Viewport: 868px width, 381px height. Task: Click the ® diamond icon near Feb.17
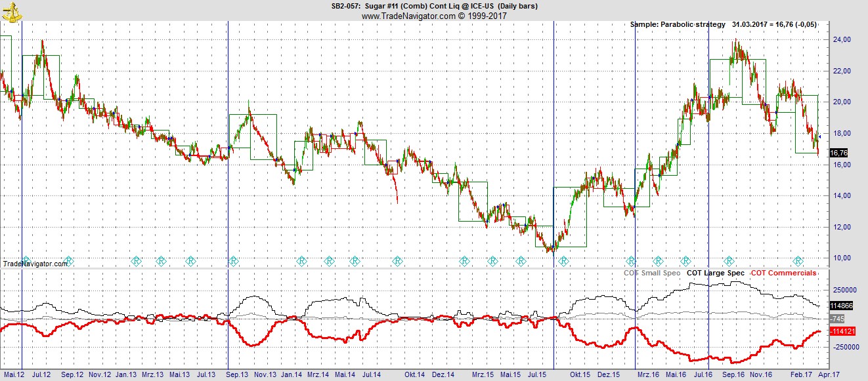click(x=798, y=260)
